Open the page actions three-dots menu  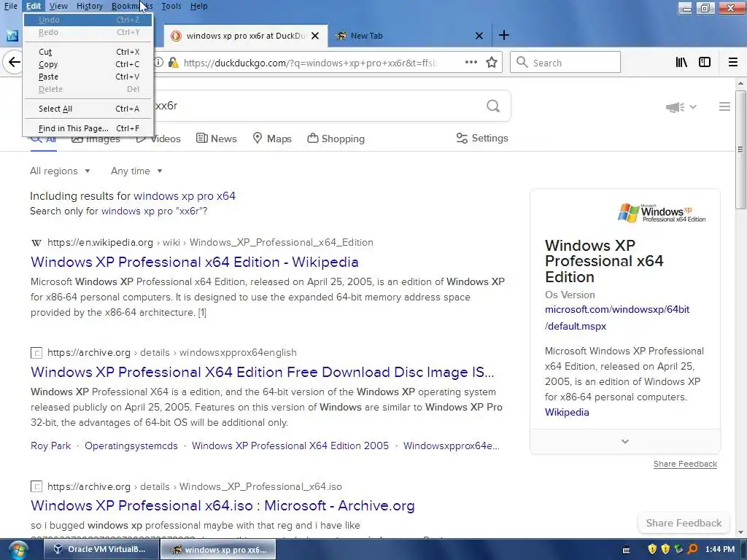[x=471, y=63]
